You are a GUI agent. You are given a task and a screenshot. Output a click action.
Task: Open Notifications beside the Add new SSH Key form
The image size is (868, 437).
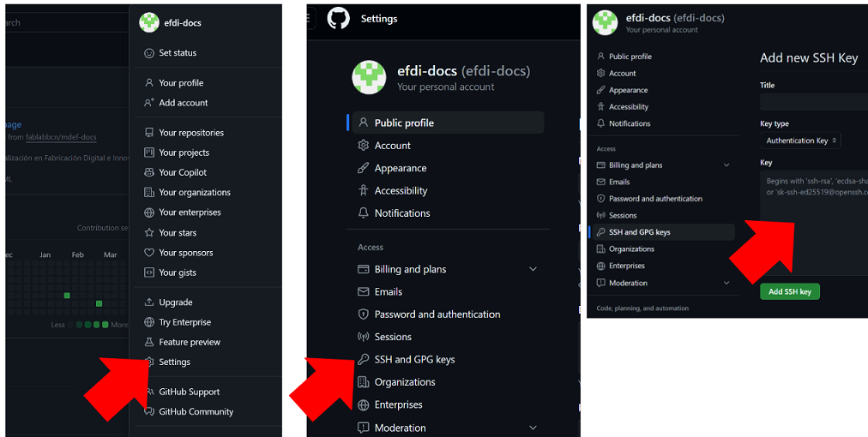coord(630,123)
